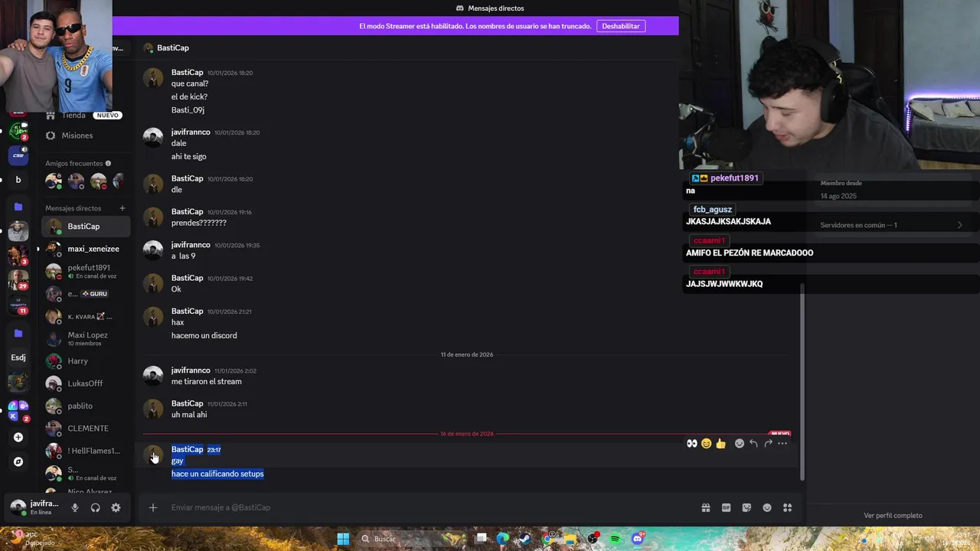
Task: Open the Tienda page
Action: tap(84, 115)
